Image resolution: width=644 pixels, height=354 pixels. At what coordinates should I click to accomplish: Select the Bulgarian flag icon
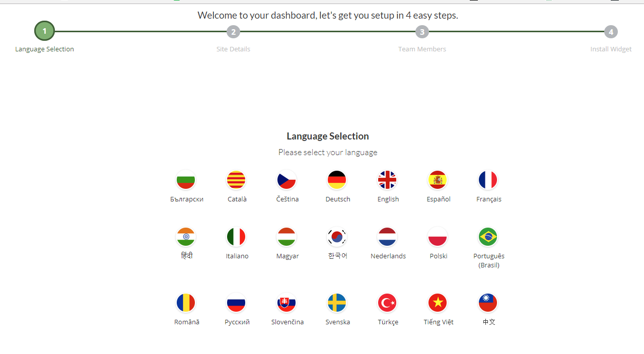point(186,180)
